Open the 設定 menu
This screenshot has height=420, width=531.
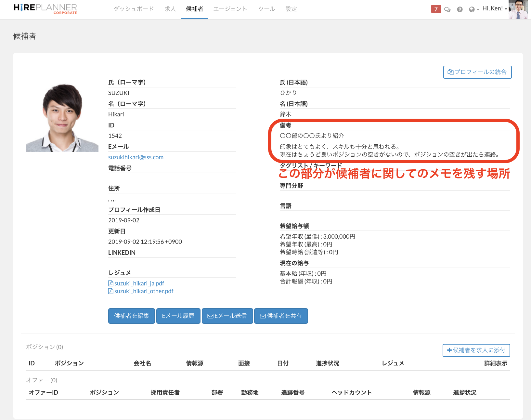291,9
